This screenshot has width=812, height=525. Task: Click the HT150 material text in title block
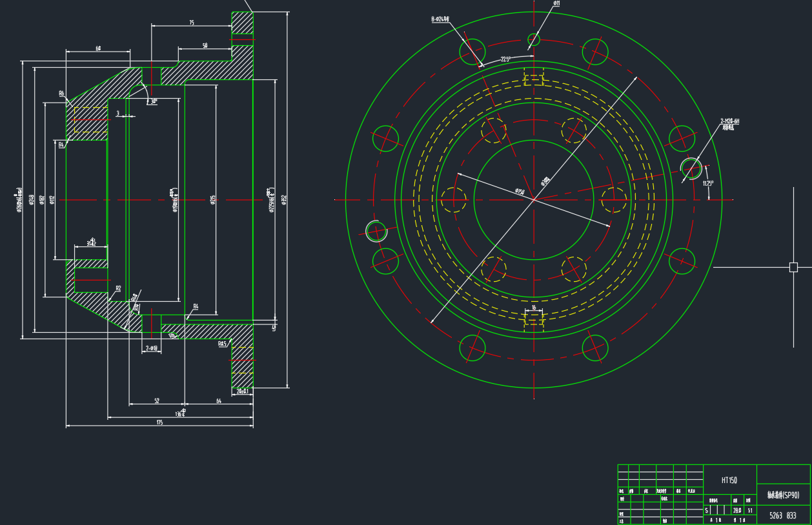coord(729,480)
